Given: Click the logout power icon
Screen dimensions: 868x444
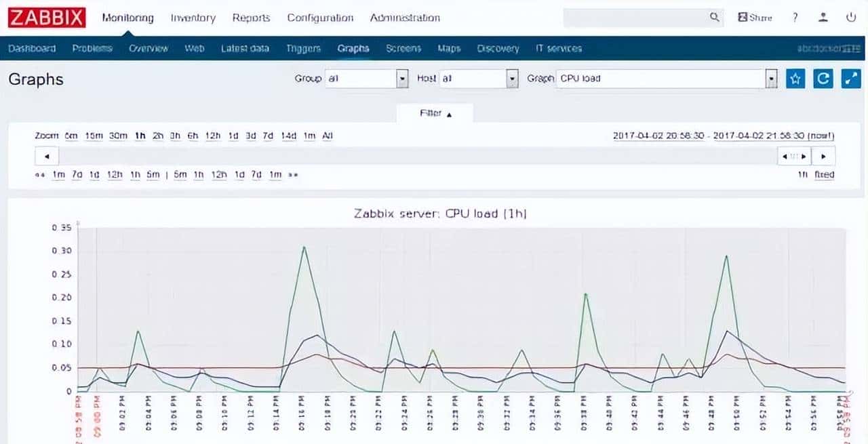Looking at the screenshot, I should 850,18.
